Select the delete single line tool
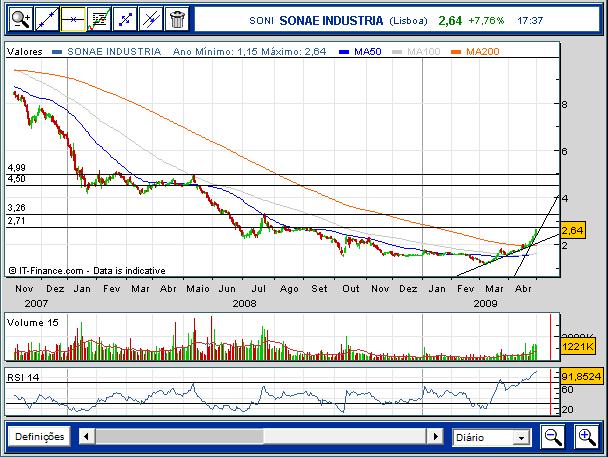Image resolution: width=608 pixels, height=457 pixels. (x=150, y=19)
